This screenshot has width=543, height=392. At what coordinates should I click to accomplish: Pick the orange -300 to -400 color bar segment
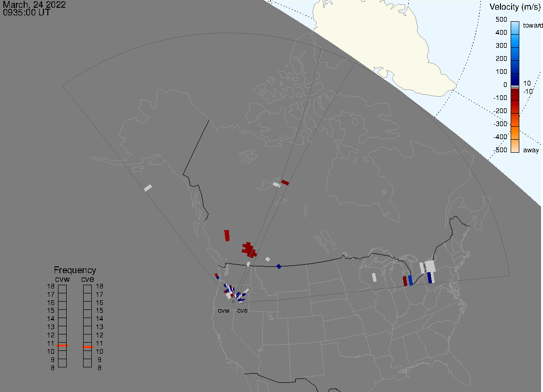click(x=515, y=133)
